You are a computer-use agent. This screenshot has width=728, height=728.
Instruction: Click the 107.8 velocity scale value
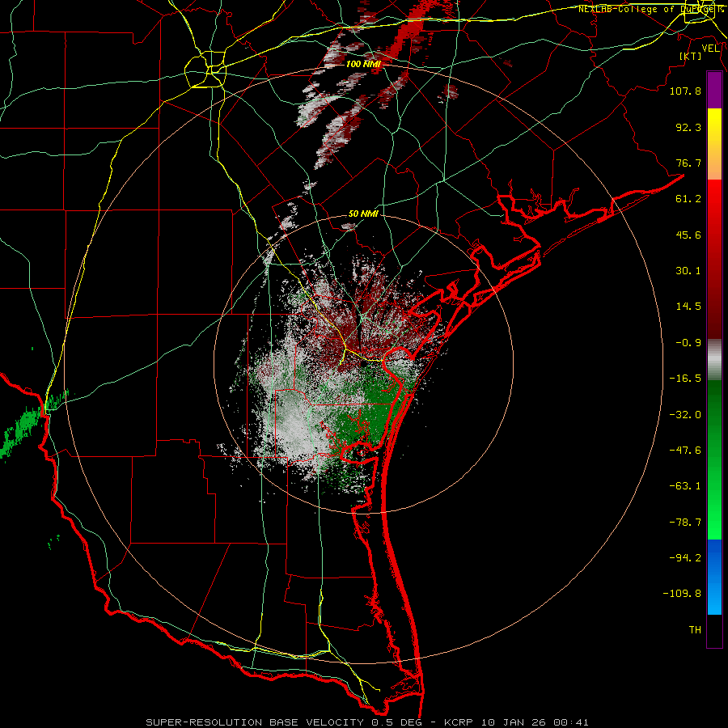coord(685,91)
